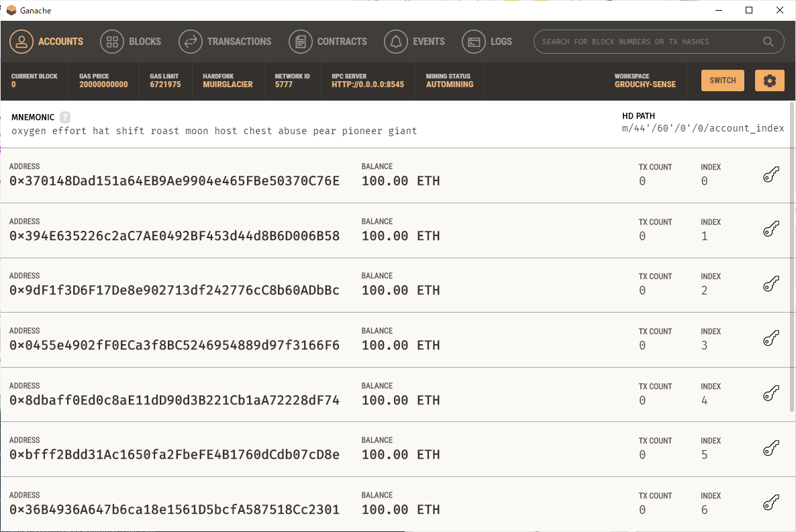Show private key for index 2 account
796x532 pixels.
point(771,284)
